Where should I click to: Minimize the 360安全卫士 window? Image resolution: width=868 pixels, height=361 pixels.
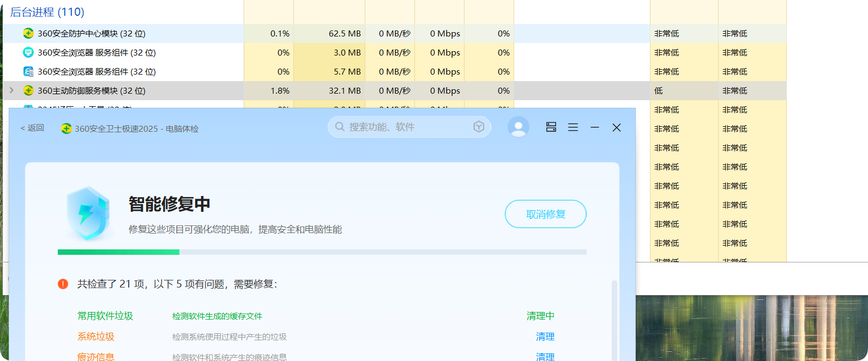point(595,127)
